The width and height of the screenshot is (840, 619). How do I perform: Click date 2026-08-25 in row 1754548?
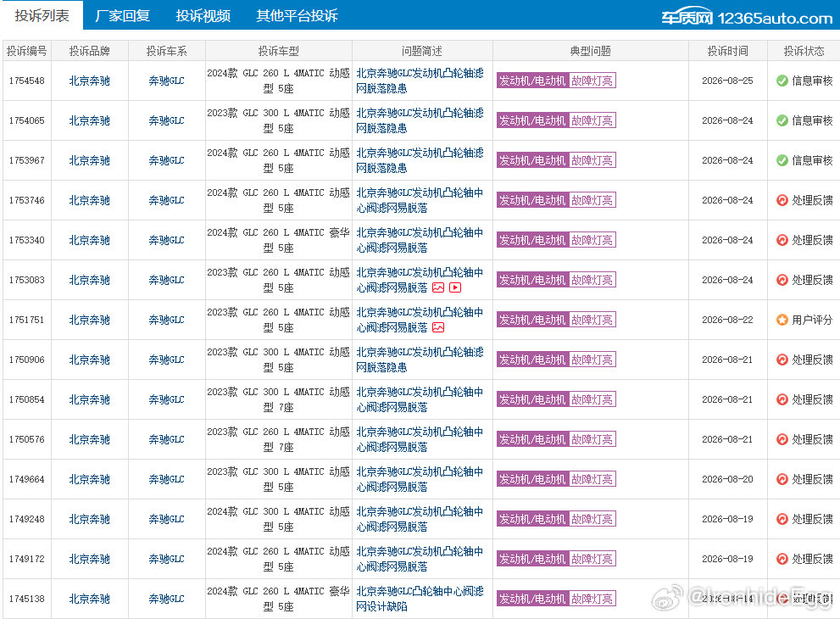click(x=727, y=81)
